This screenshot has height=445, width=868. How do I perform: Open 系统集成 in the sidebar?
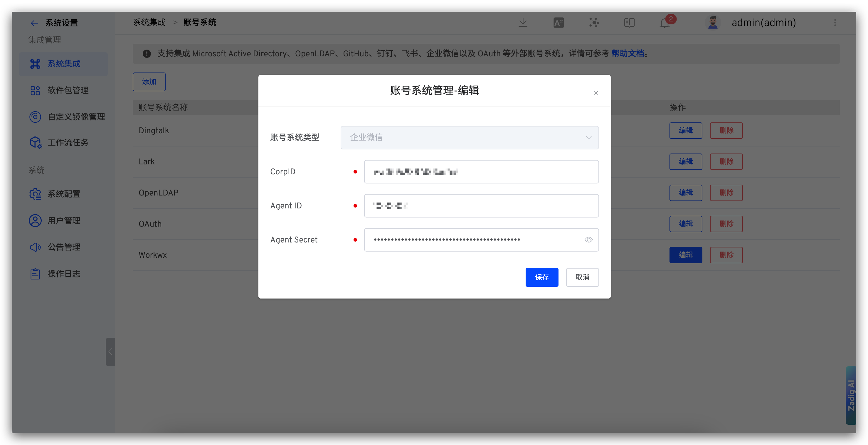coord(63,64)
